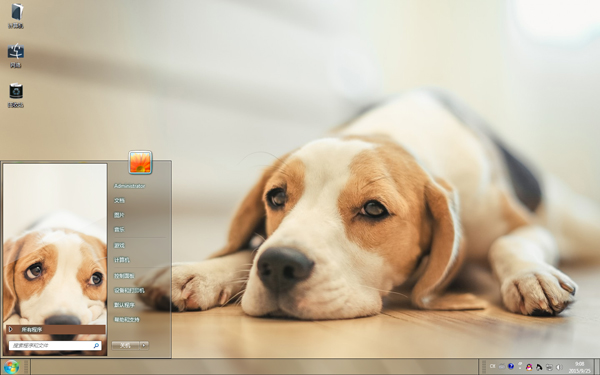
Task: Click the gray shield tray icon
Action: [549, 367]
